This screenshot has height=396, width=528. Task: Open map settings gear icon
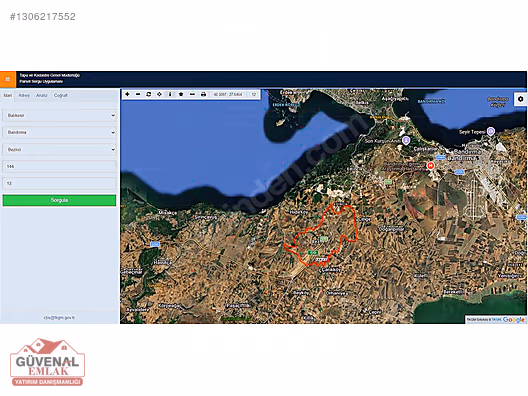521,99
